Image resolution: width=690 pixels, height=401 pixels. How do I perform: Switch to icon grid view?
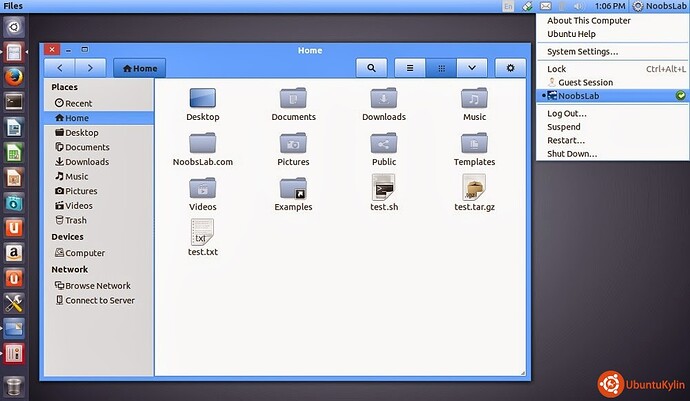tap(441, 68)
